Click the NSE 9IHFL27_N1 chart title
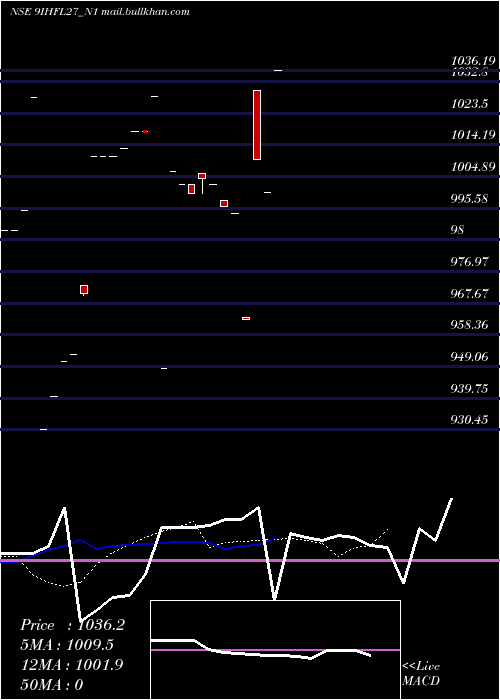Screen dimensions: 500x700 point(100,12)
